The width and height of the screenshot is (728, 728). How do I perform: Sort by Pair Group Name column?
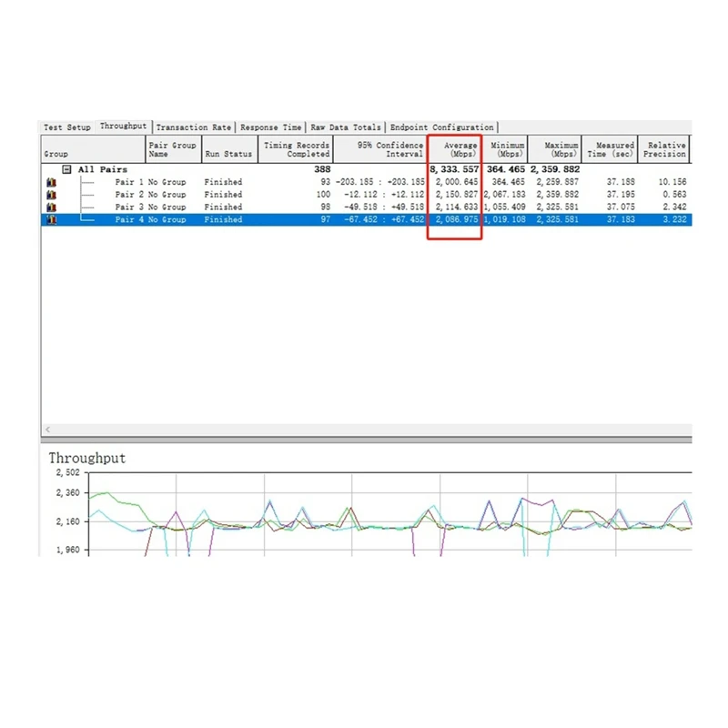174,149
